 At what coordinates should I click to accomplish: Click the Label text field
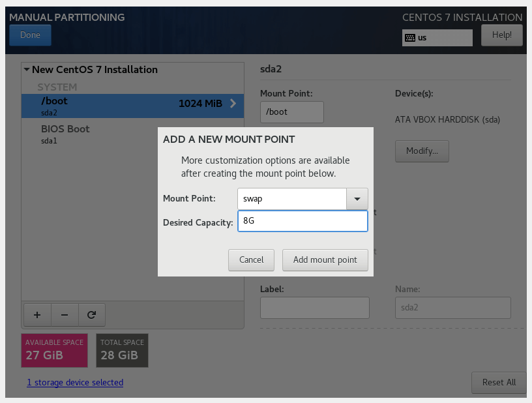(314, 308)
